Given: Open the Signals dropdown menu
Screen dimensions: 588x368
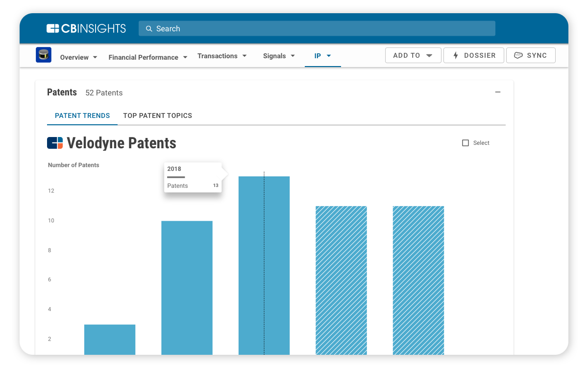Looking at the screenshot, I should pos(279,56).
